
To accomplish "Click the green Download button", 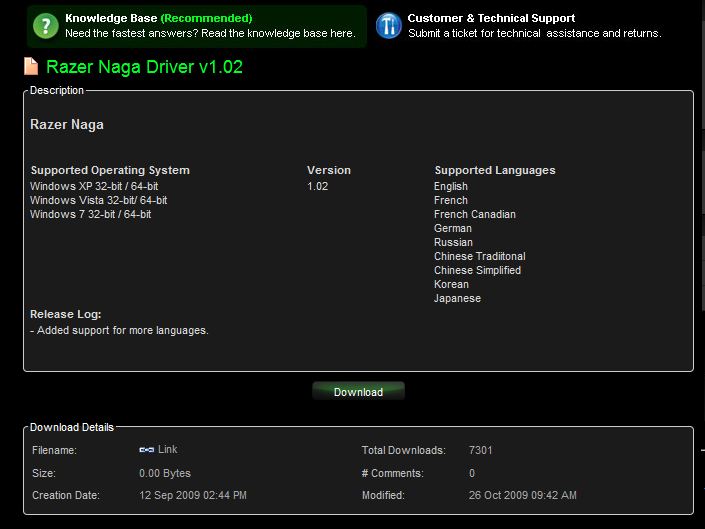I will click(358, 391).
